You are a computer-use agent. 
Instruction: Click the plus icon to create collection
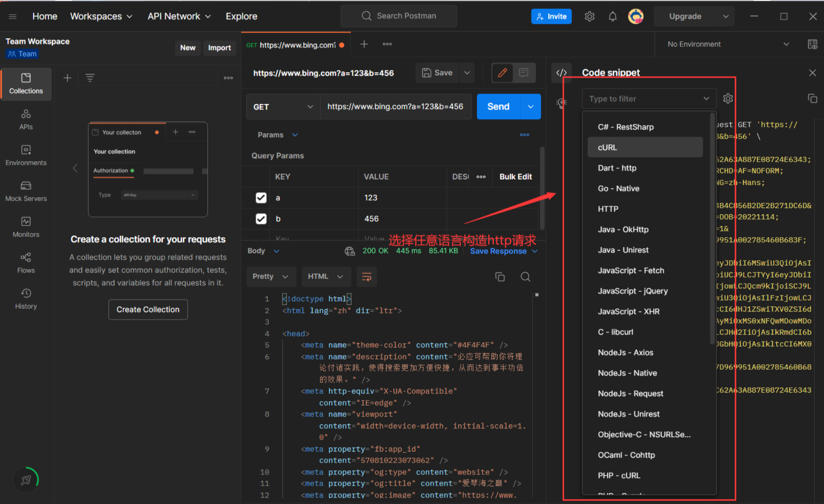[67, 78]
